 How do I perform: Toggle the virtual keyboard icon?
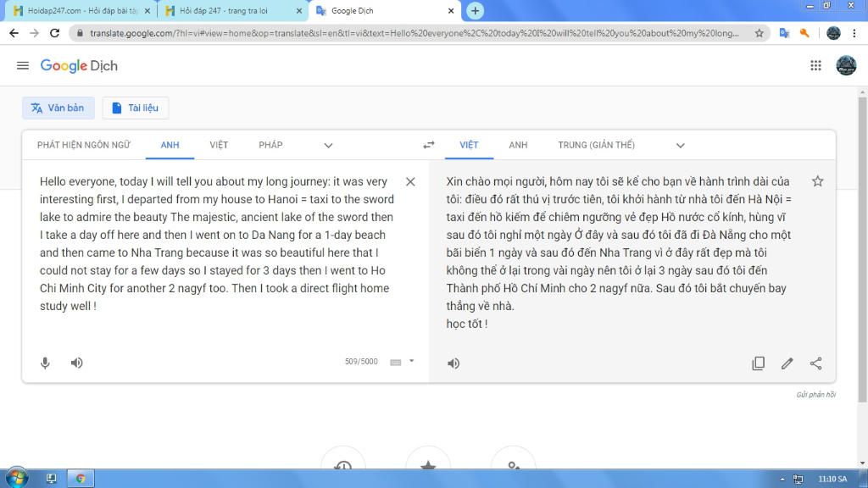point(395,363)
